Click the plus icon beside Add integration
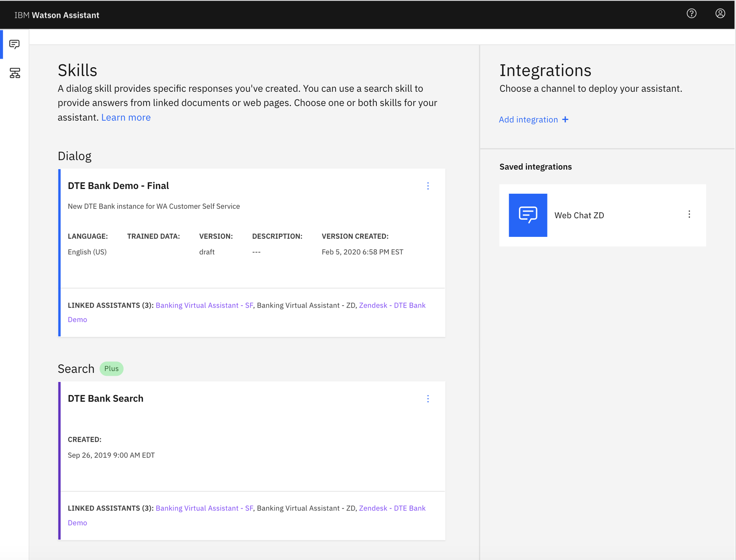The height and width of the screenshot is (560, 736). 565,119
